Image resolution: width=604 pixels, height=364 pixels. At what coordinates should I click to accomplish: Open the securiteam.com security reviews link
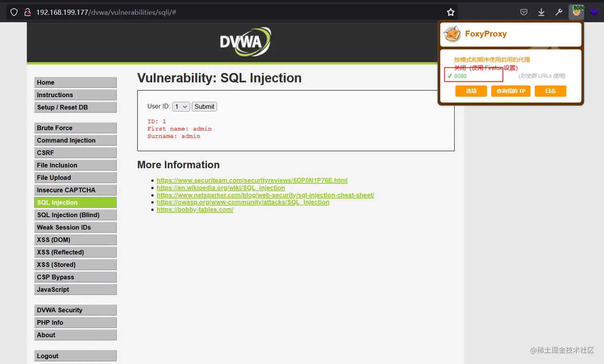coord(252,180)
